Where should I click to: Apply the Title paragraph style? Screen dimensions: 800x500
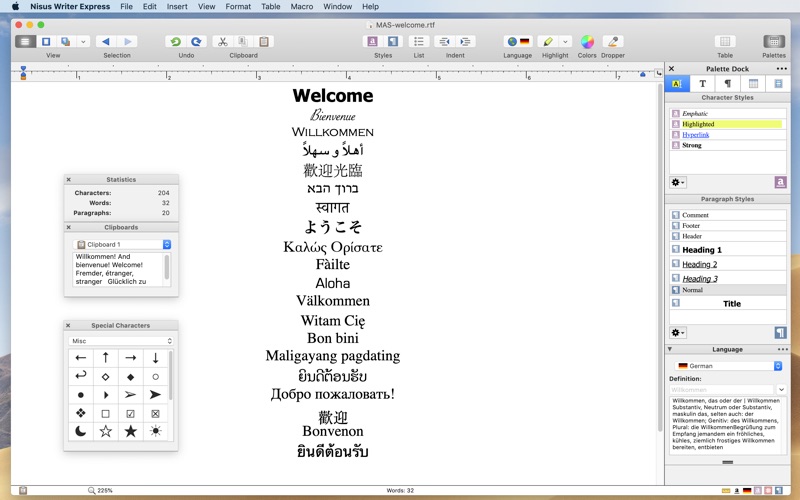point(728,304)
